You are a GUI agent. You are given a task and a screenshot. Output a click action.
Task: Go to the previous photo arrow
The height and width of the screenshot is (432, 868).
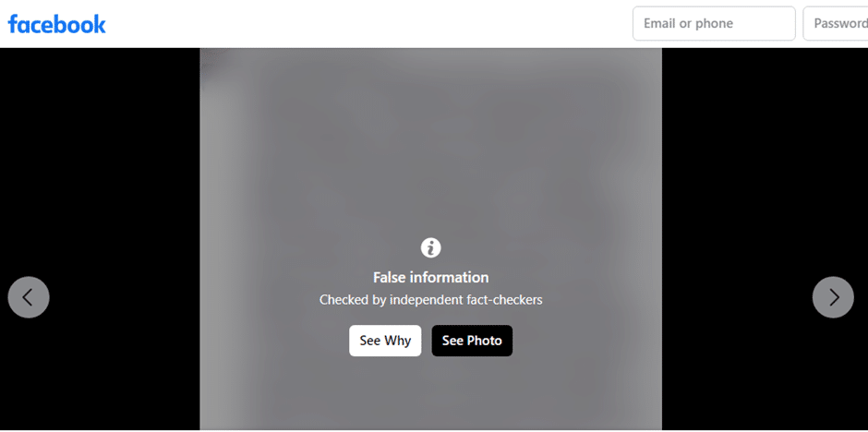pyautogui.click(x=29, y=297)
